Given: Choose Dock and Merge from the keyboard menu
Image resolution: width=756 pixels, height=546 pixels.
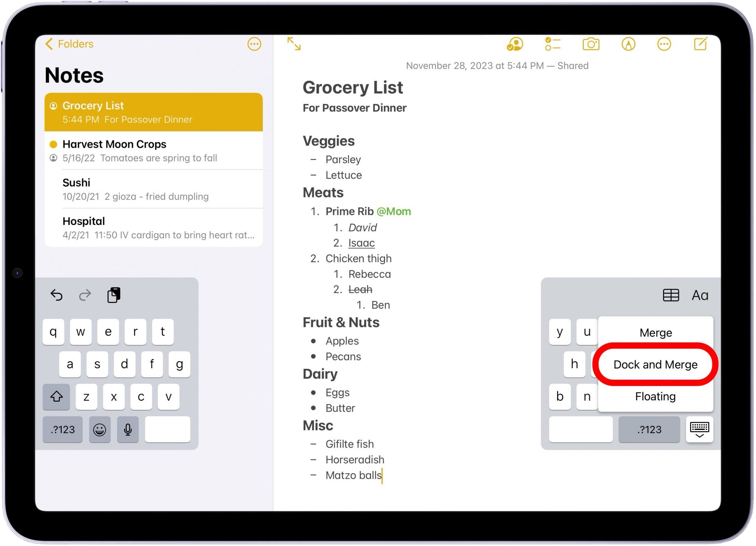Looking at the screenshot, I should (x=655, y=364).
